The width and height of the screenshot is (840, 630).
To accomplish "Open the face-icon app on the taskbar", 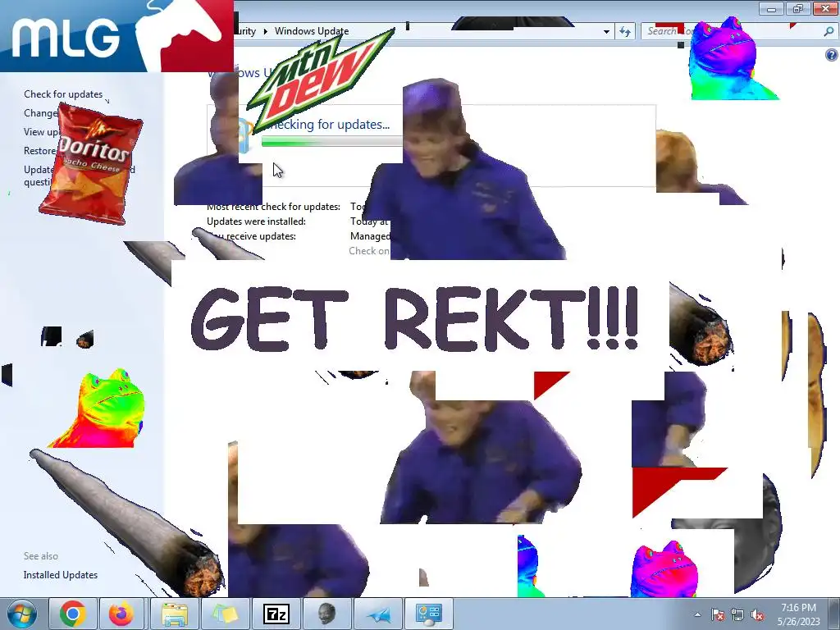I will point(326,614).
